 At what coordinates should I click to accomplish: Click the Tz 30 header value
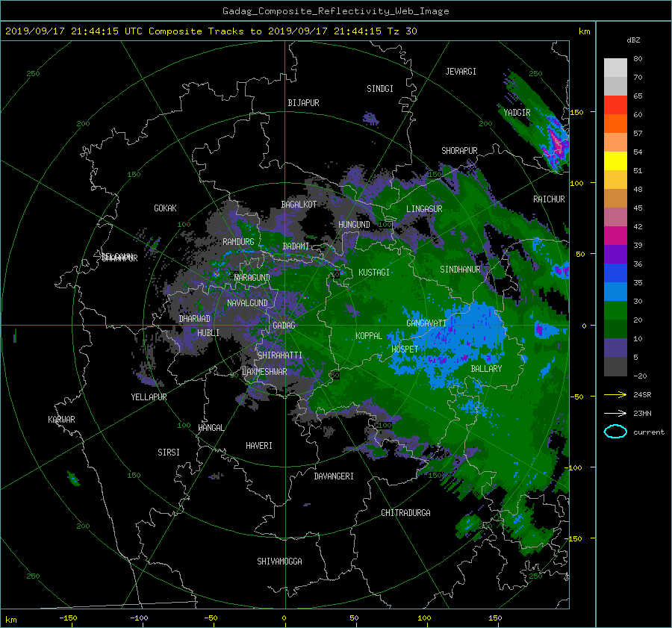tap(402, 31)
